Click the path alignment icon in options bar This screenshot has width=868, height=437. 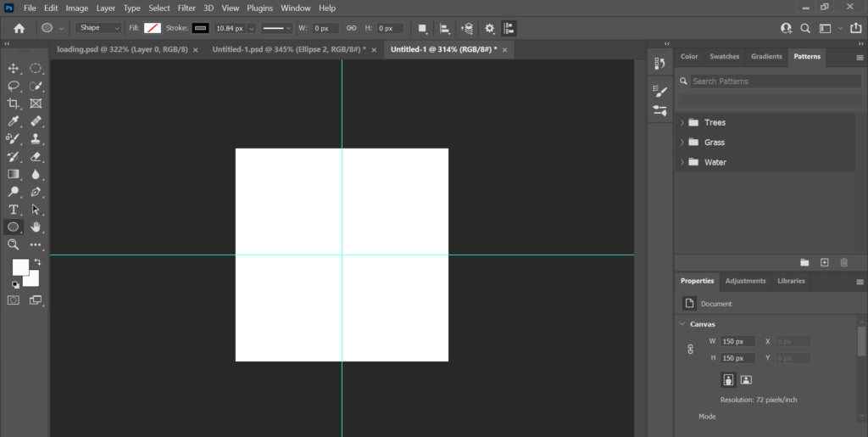point(445,28)
